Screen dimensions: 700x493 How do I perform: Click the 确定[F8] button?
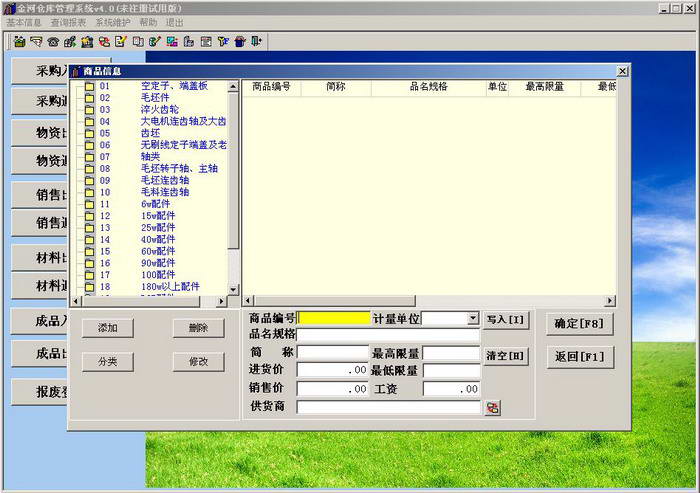[x=579, y=324]
